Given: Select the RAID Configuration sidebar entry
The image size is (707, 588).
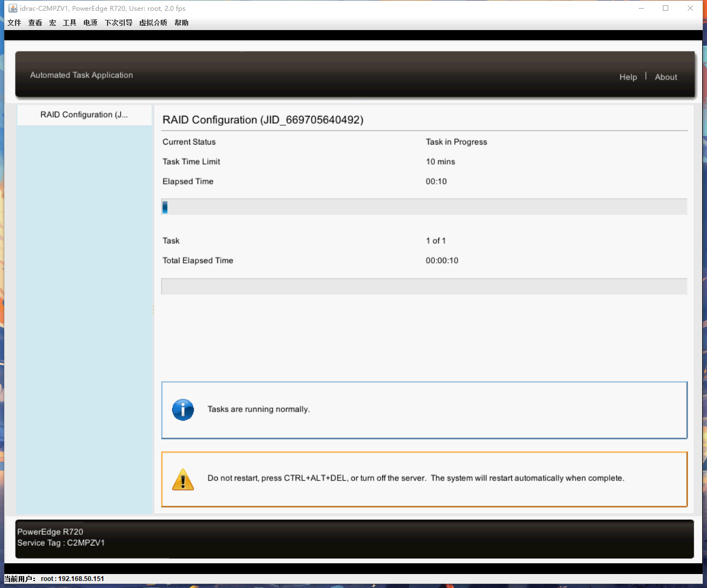Looking at the screenshot, I should pyautogui.click(x=84, y=114).
